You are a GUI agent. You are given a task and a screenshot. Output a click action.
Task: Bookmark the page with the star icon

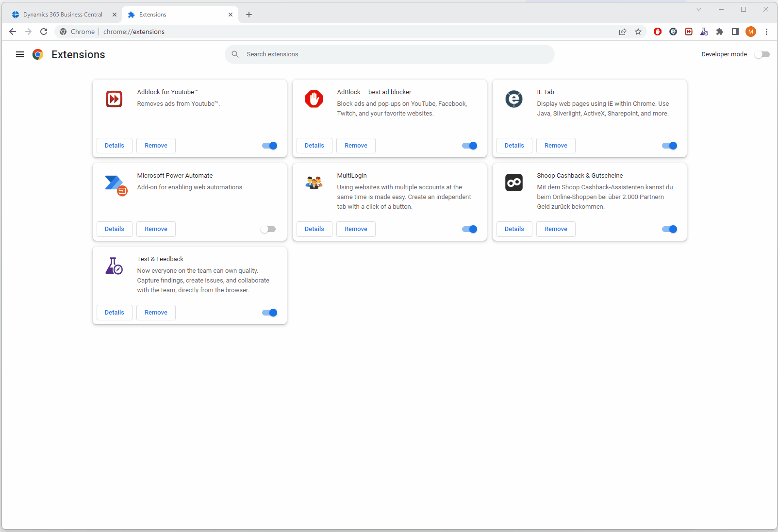click(638, 32)
